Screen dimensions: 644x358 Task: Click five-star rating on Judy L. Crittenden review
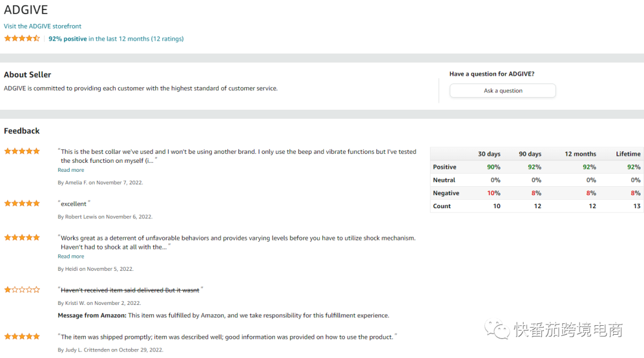point(22,336)
